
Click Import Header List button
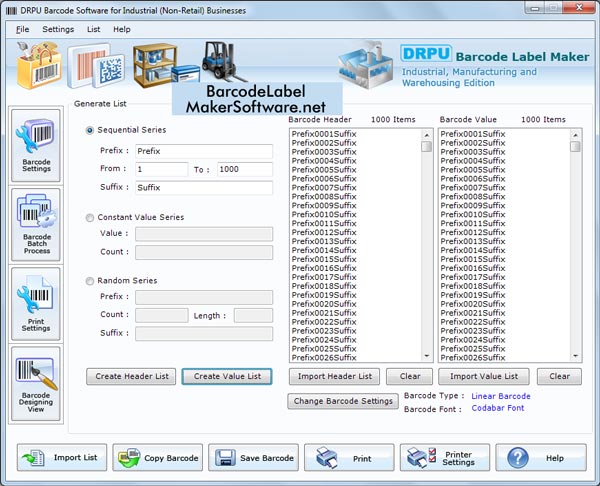pyautogui.click(x=334, y=377)
